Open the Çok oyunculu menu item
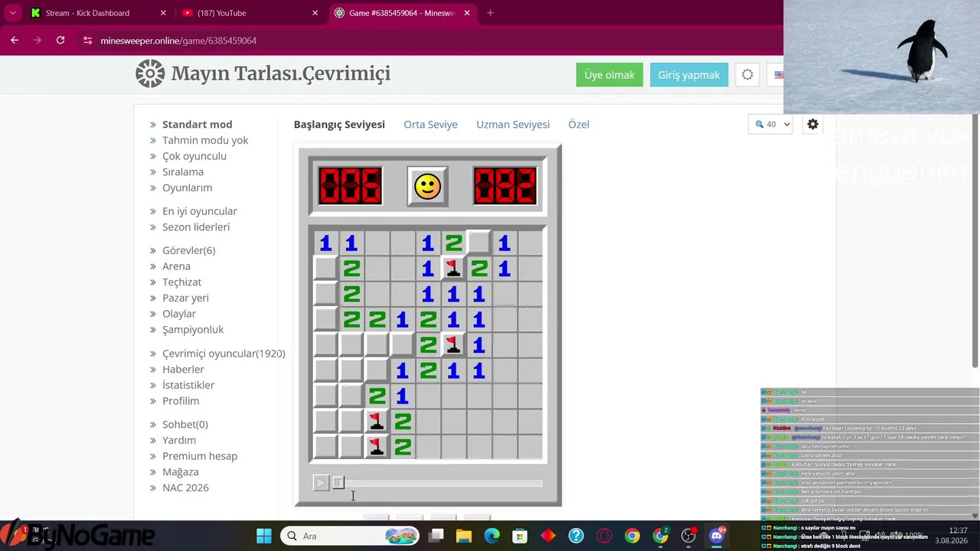Image resolution: width=980 pixels, height=551 pixels. [x=194, y=156]
